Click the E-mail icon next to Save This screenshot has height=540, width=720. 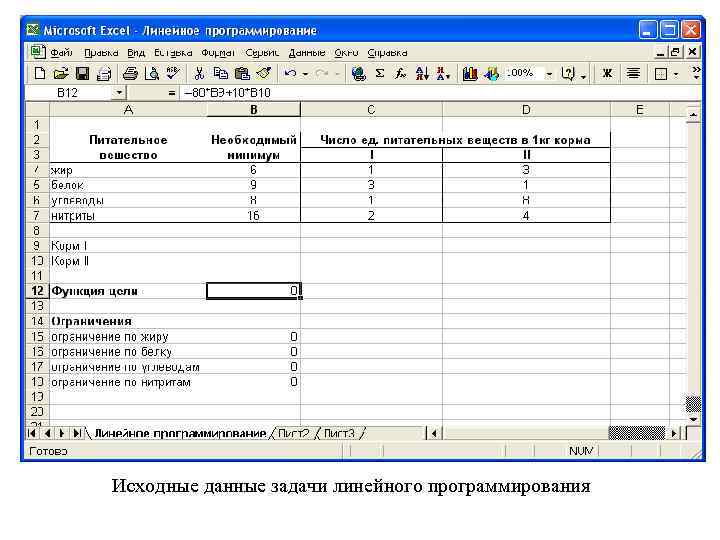coord(105,73)
